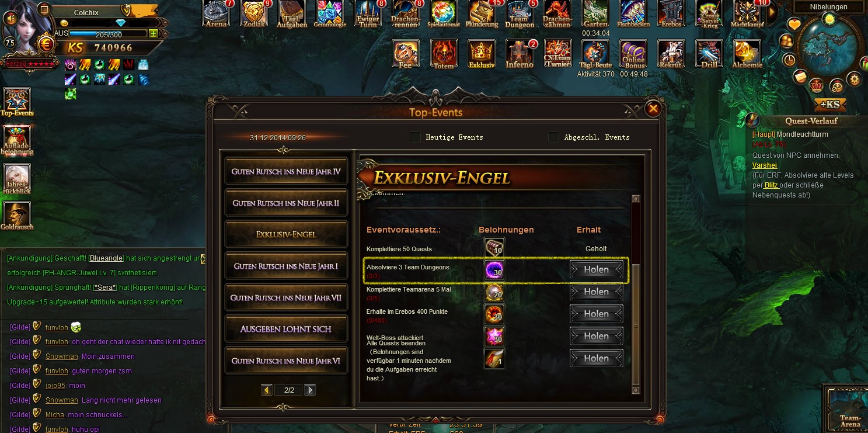Go to previous event list page arrow
Image resolution: width=868 pixels, height=433 pixels.
(267, 390)
